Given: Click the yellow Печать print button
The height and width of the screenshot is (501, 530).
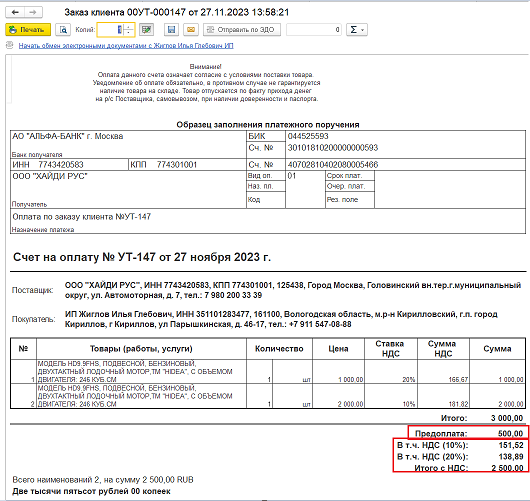Looking at the screenshot, I should click(x=28, y=30).
